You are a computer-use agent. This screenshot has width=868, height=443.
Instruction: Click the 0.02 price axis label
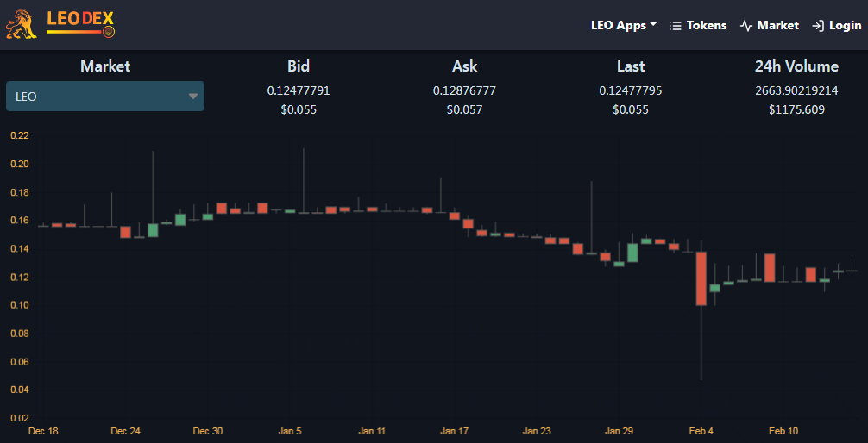click(x=19, y=418)
